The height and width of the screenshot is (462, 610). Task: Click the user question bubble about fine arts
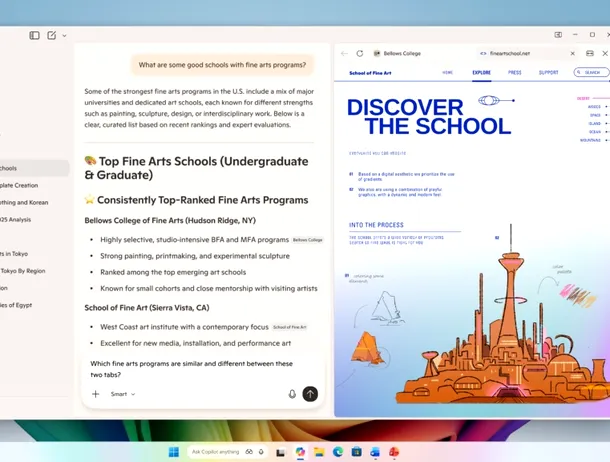[222, 65]
